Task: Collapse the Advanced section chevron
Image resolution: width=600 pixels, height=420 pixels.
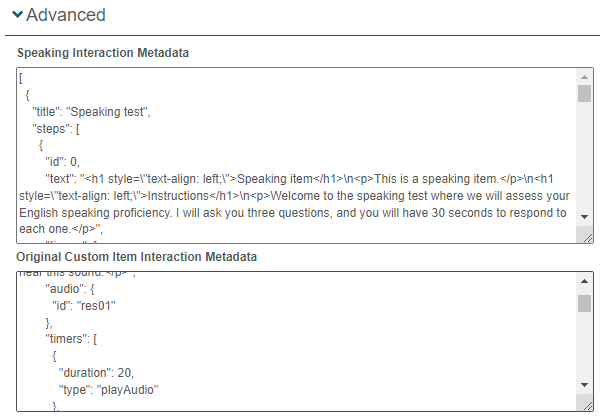Action: point(17,16)
